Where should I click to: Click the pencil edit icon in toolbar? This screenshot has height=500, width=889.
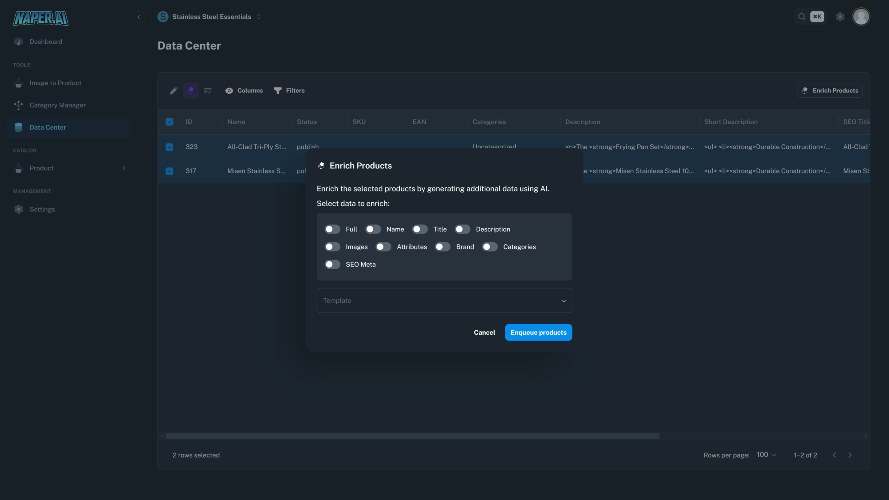pos(173,91)
